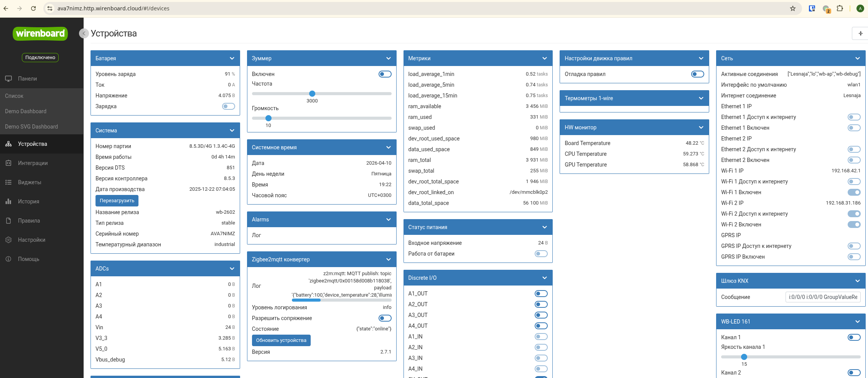Viewport: 868px width, 378px height.
Task: Bookmark this page with the star icon
Action: point(792,8)
